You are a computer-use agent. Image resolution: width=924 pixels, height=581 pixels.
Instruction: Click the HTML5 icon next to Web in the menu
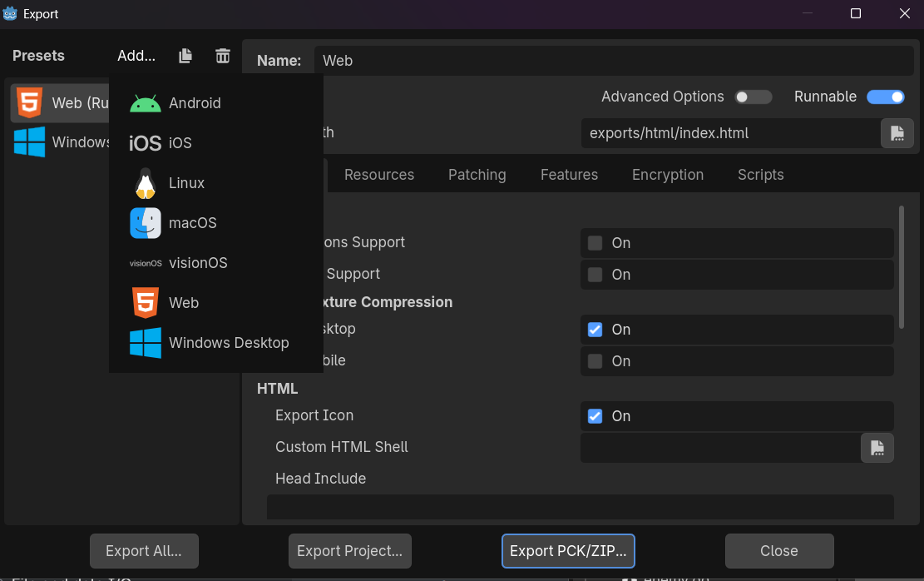(145, 303)
